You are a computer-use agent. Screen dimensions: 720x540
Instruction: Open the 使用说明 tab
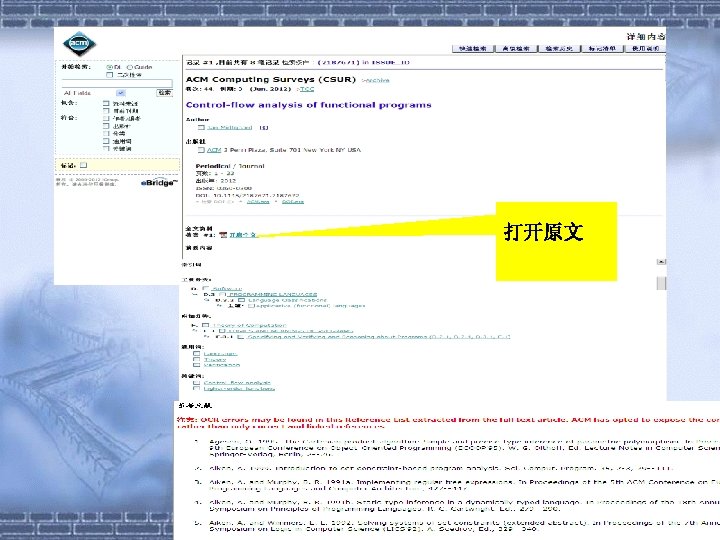click(645, 48)
